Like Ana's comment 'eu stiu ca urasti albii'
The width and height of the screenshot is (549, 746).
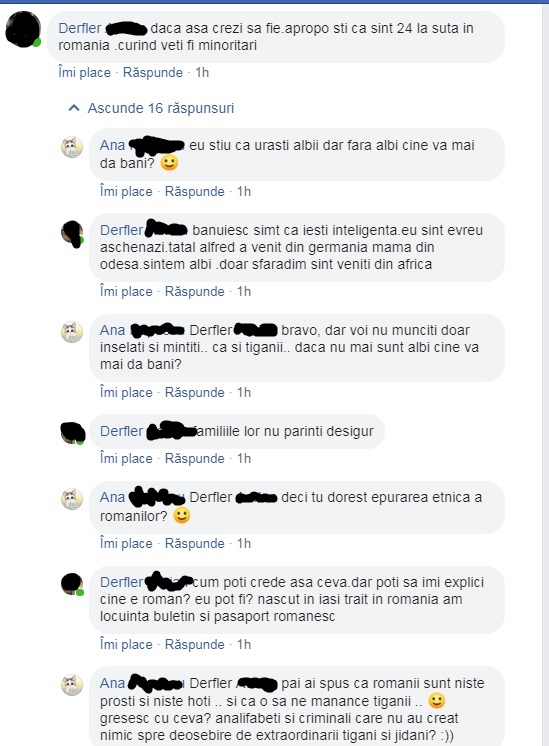pos(126,191)
